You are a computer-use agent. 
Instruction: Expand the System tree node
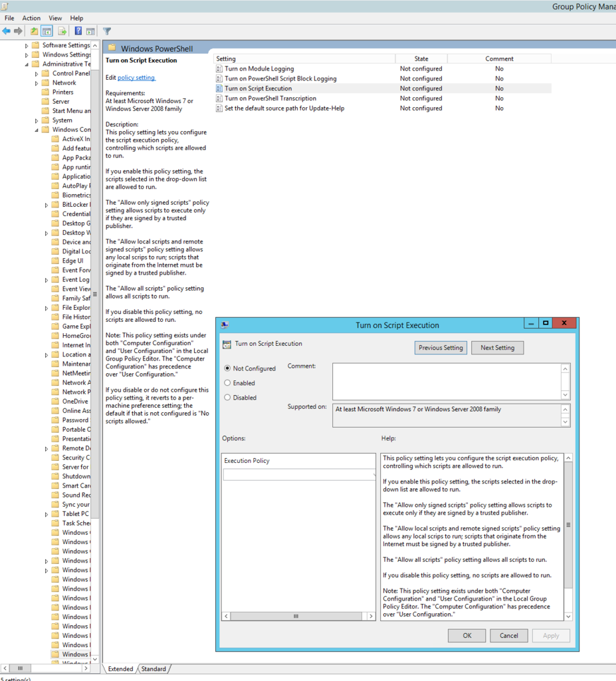pyautogui.click(x=37, y=121)
